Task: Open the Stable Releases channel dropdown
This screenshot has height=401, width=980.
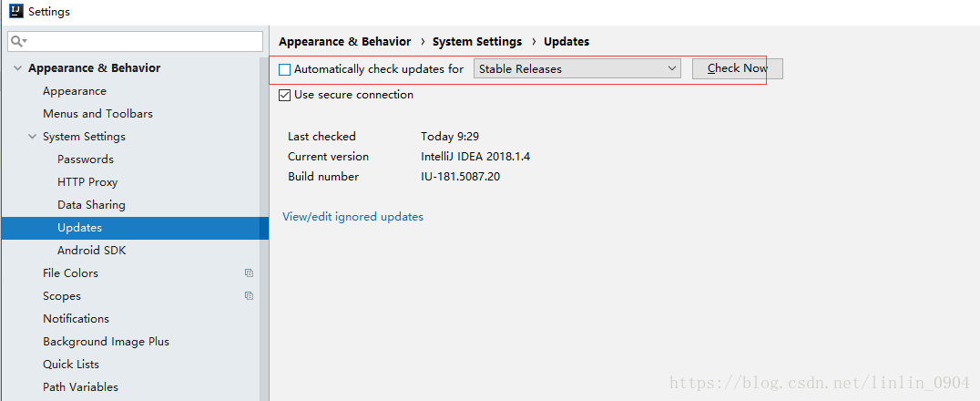Action: pyautogui.click(x=577, y=69)
